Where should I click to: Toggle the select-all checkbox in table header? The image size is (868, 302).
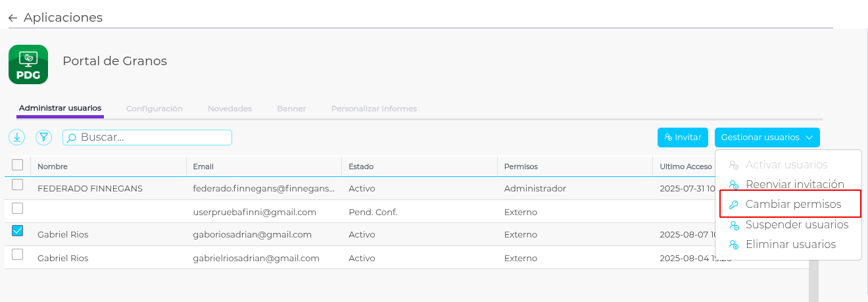coord(18,165)
